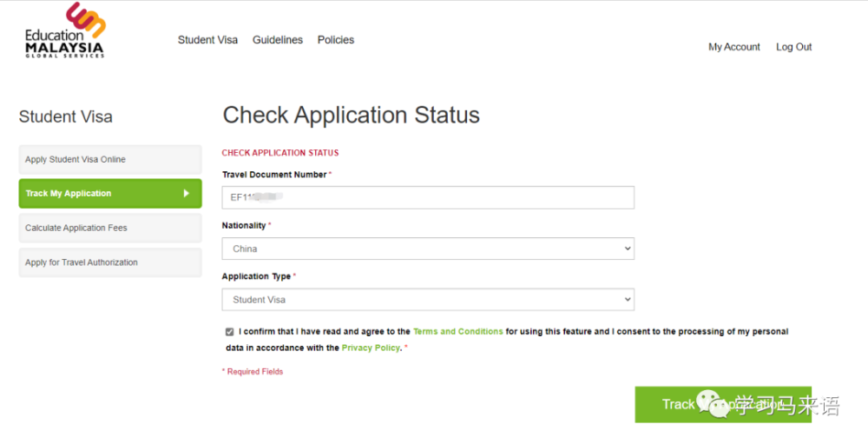The image size is (868, 444).
Task: Expand the Application Type dropdown
Action: [428, 300]
